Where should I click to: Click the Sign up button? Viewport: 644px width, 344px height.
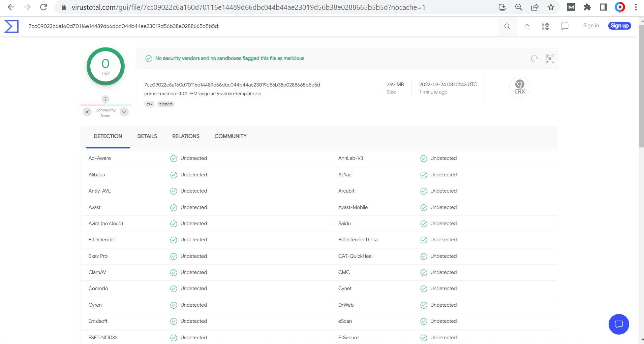click(x=620, y=26)
